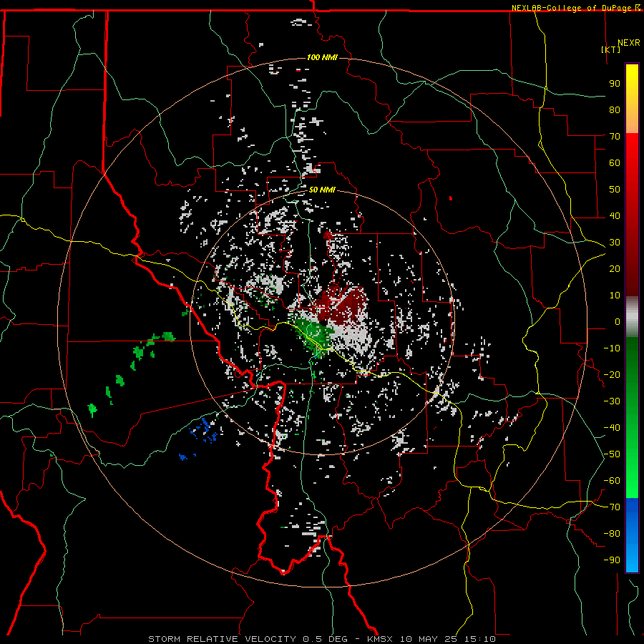This screenshot has height=644, width=644.
Task: Click the -70 value on the velocity scale
Action: click(612, 507)
